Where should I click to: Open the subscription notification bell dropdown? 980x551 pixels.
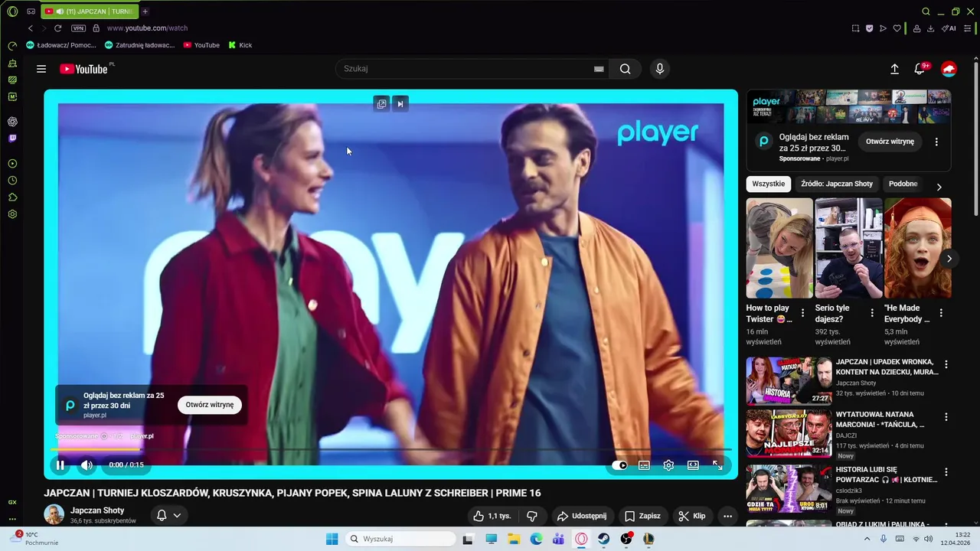tap(168, 516)
